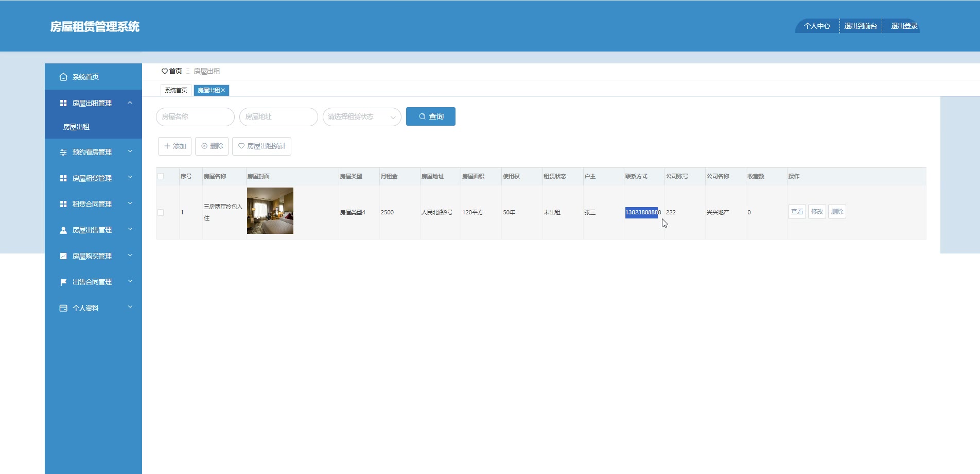Click the 查询 search button

[x=431, y=116]
